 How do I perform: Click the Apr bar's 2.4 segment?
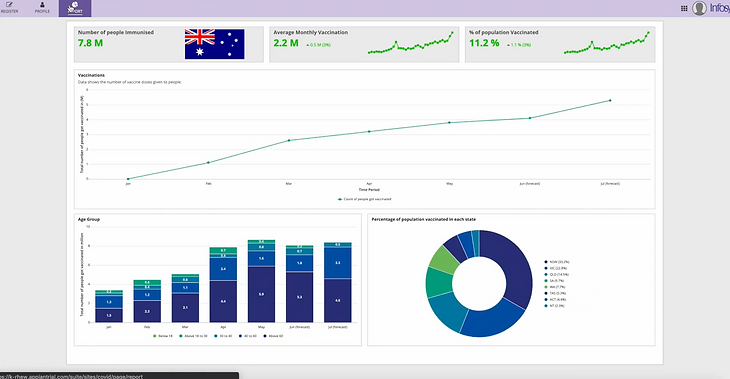click(223, 269)
